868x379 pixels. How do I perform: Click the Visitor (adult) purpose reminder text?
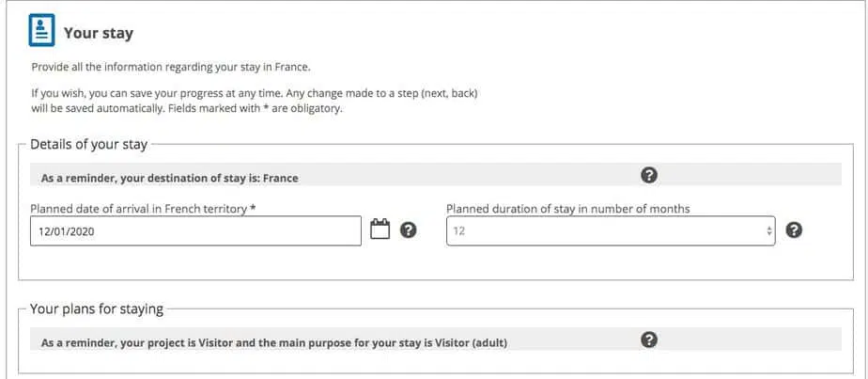[274, 343]
